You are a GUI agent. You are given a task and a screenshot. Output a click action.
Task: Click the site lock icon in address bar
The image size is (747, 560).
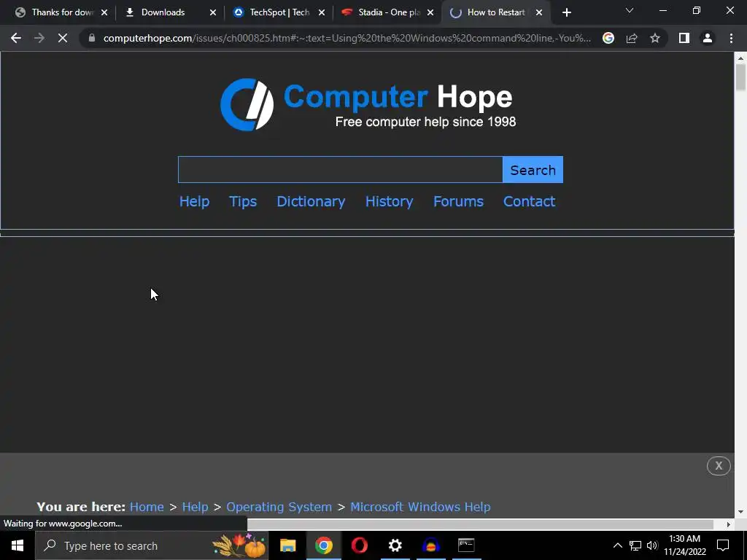tap(91, 38)
